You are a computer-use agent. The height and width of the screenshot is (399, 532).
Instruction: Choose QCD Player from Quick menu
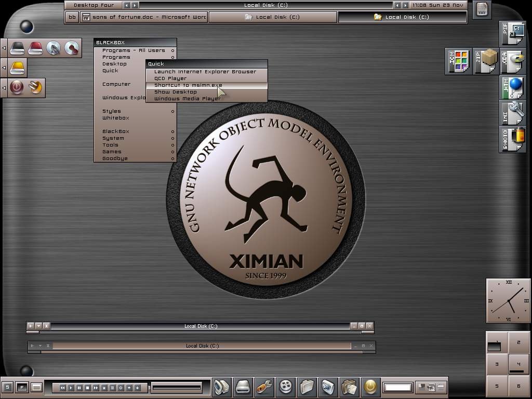click(207, 78)
